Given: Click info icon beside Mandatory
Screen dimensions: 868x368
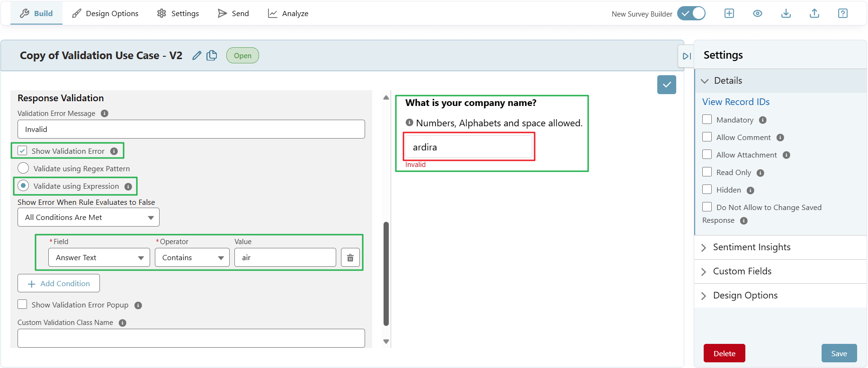Looking at the screenshot, I should click(x=763, y=120).
